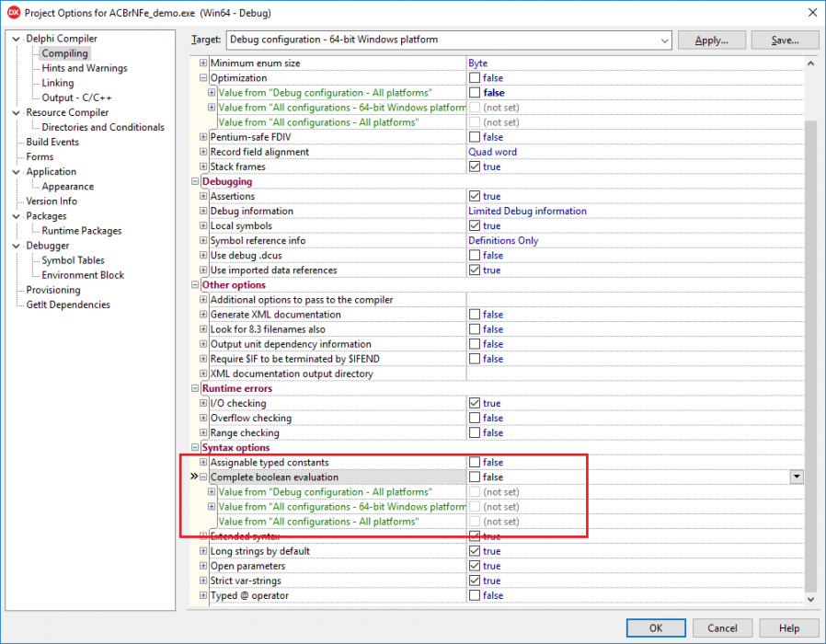The image size is (826, 644).
Task: Confirm settings with OK button
Action: point(656,627)
